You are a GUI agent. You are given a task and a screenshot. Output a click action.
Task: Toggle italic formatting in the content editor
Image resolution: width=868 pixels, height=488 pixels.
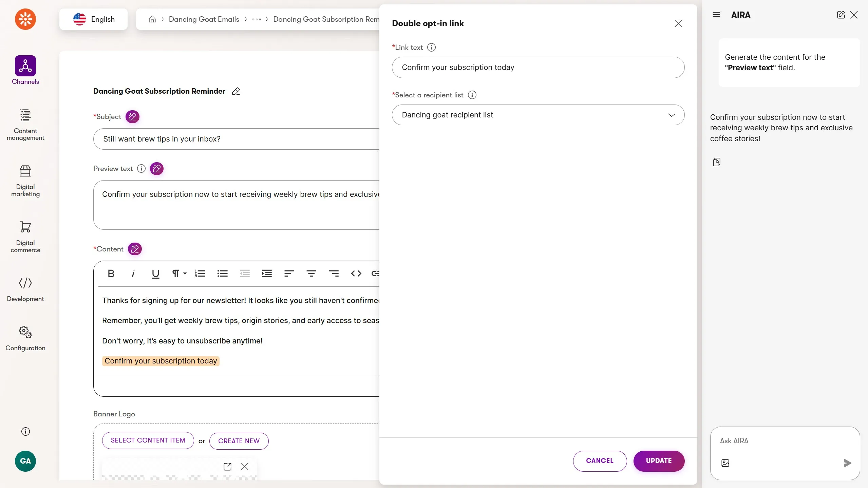pyautogui.click(x=133, y=274)
